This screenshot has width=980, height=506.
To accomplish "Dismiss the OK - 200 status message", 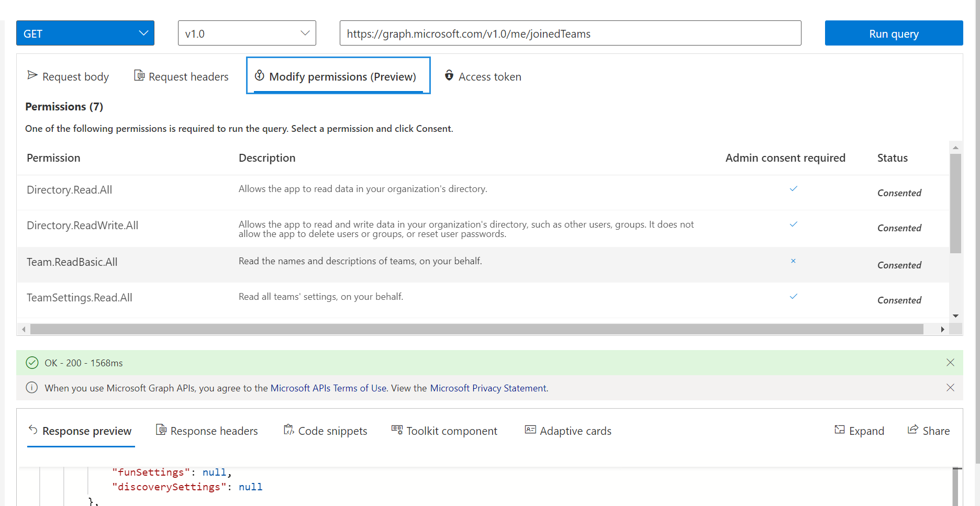I will coord(950,363).
